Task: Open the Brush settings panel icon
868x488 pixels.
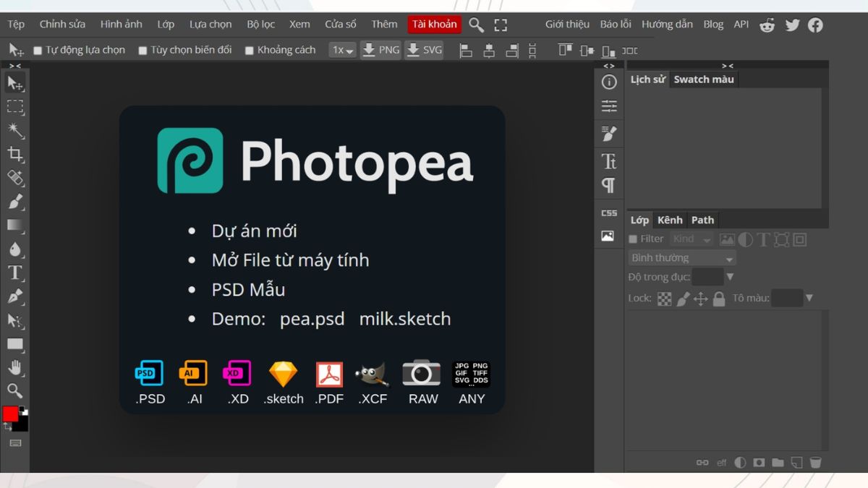Action: (609, 134)
